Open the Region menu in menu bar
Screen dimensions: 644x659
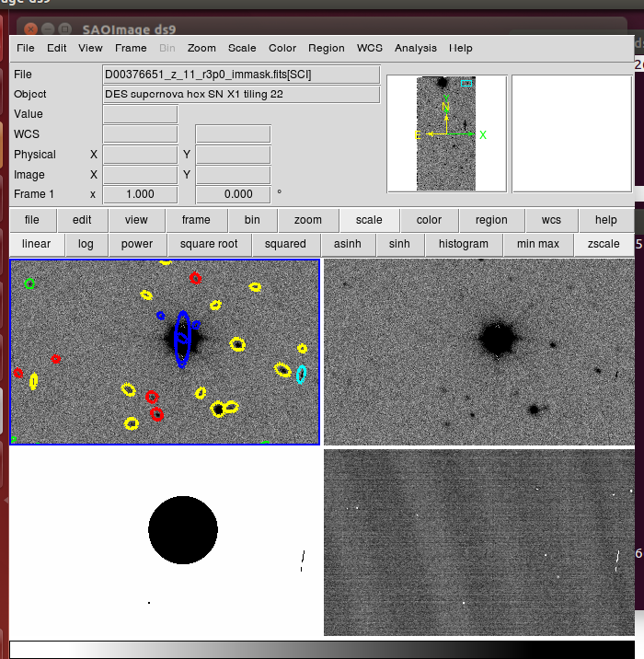coord(327,48)
